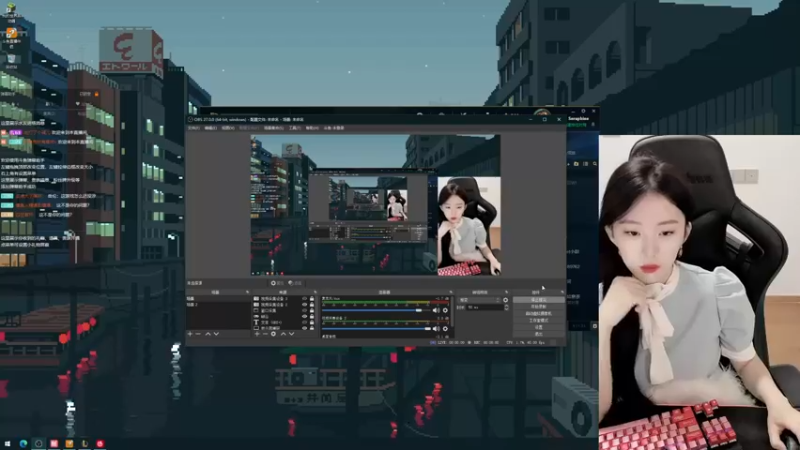Image resolution: width=800 pixels, height=450 pixels.
Task: Move the scene down in the Scenes panel
Action: click(x=216, y=334)
